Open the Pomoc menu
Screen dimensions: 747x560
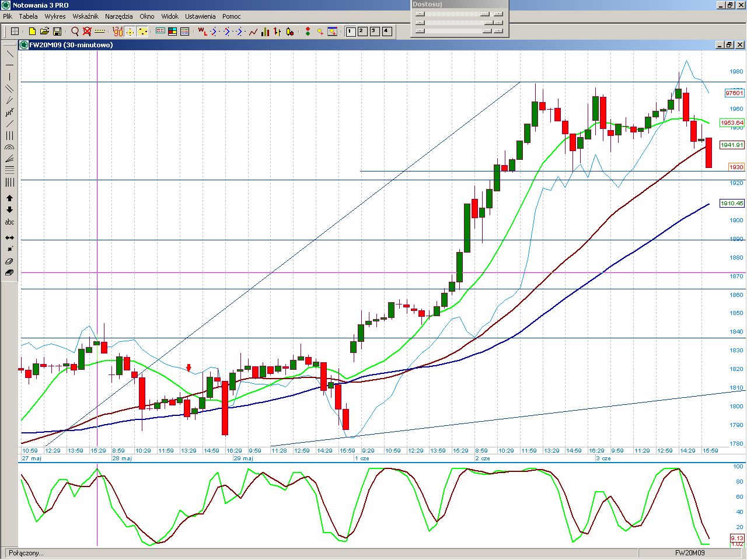tap(232, 16)
